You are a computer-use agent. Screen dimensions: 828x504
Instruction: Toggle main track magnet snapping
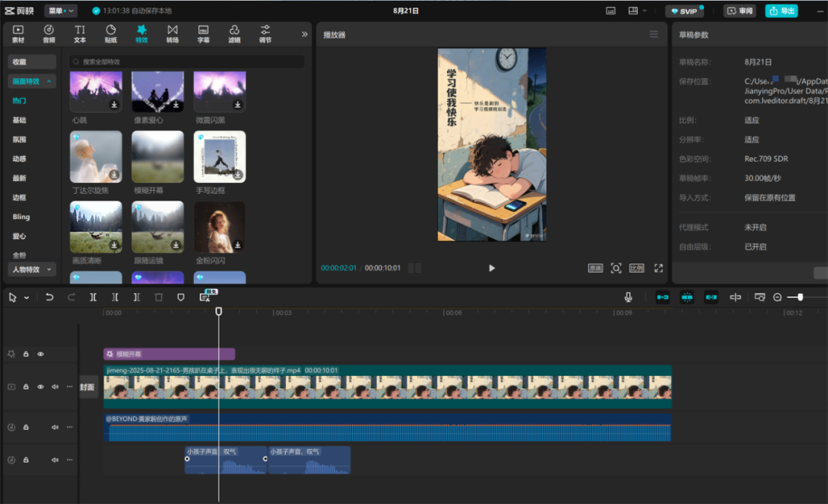click(x=662, y=297)
